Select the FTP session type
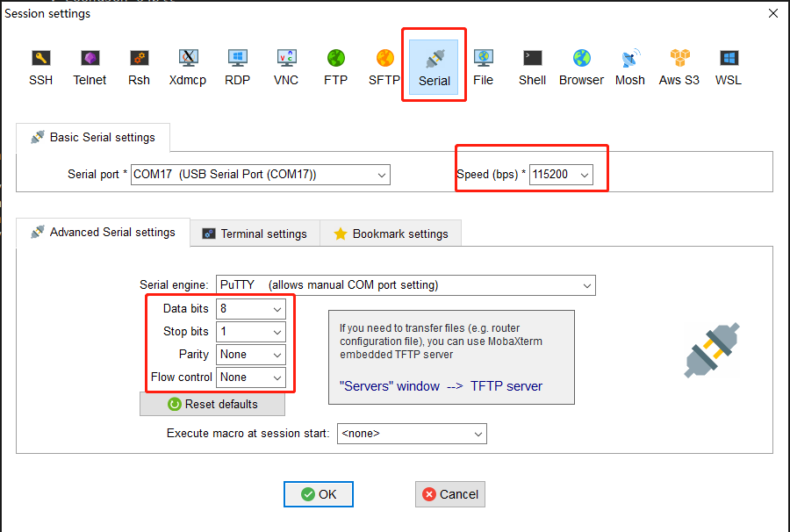Image resolution: width=790 pixels, height=532 pixels. 335,68
